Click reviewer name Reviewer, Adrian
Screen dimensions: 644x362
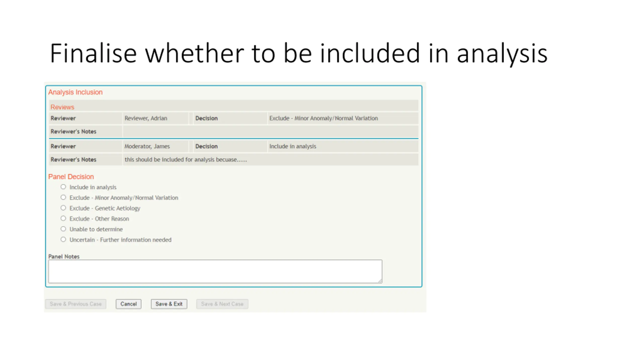tap(146, 118)
